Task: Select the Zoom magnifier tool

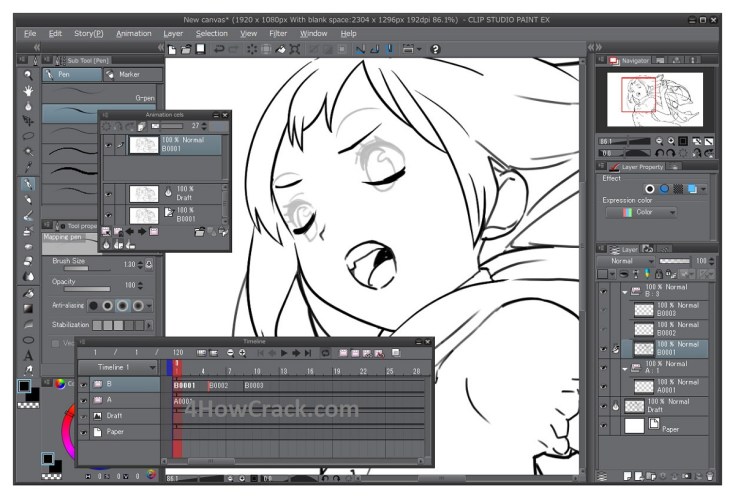Action: 29,74
